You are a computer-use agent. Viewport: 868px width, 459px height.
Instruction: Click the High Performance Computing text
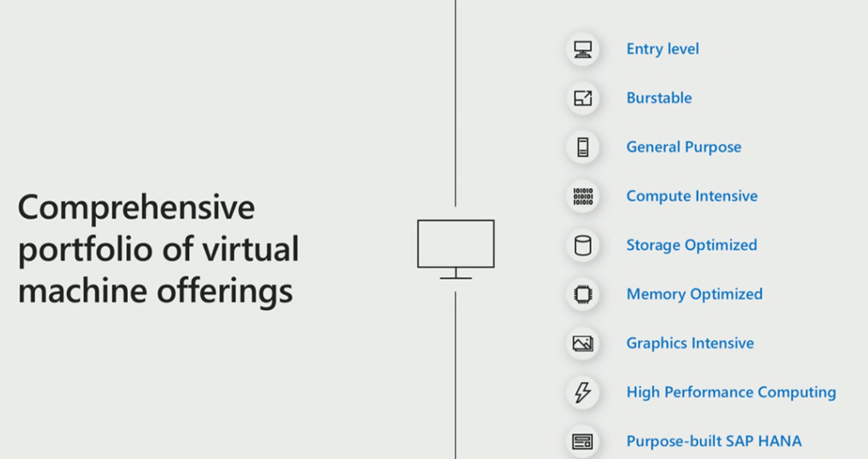[731, 393]
